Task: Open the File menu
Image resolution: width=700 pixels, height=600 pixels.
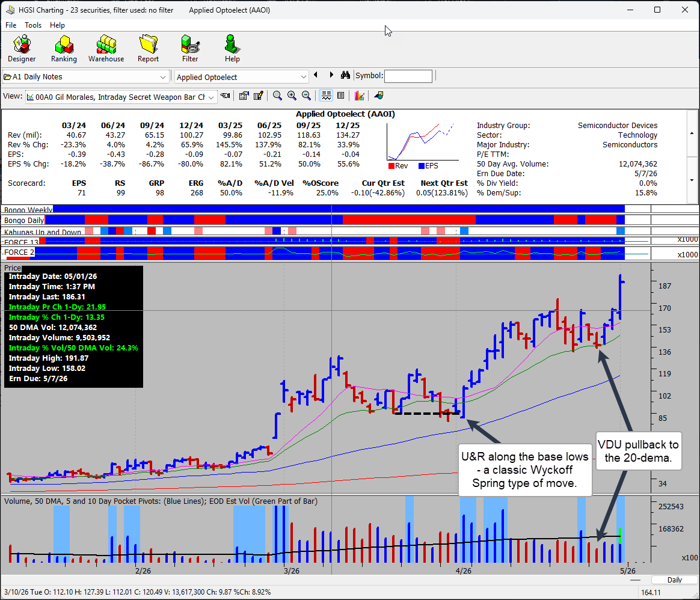Action: (x=11, y=25)
